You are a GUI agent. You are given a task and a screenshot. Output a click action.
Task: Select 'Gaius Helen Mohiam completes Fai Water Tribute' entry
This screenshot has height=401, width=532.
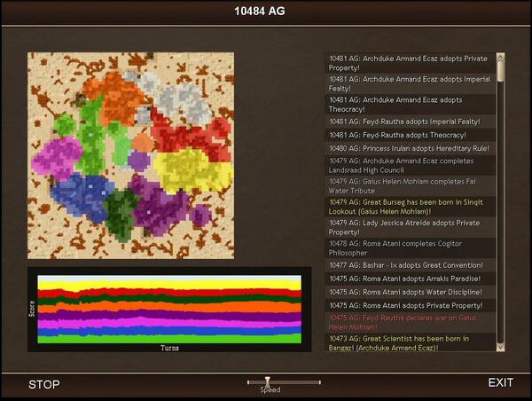[411, 186]
